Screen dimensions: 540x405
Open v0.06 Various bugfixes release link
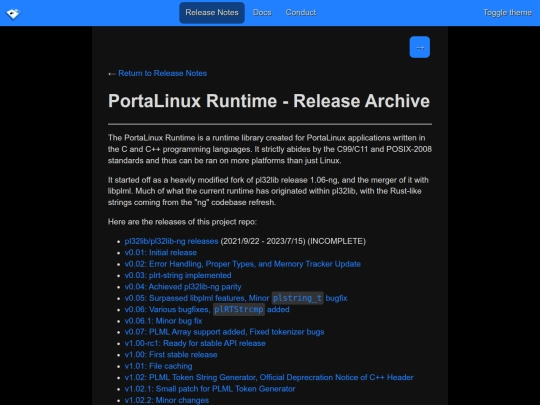207,309
